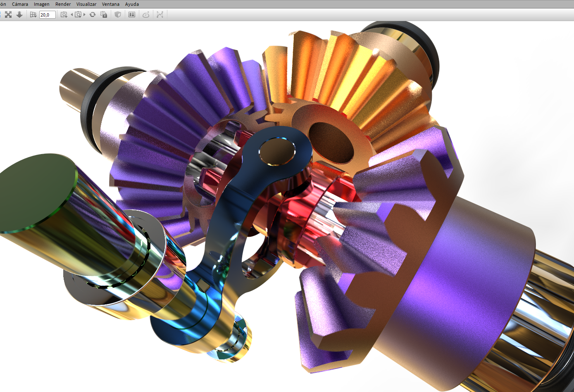Image resolution: width=574 pixels, height=392 pixels.
Task: Open the Ayuda menu
Action: (x=132, y=4)
